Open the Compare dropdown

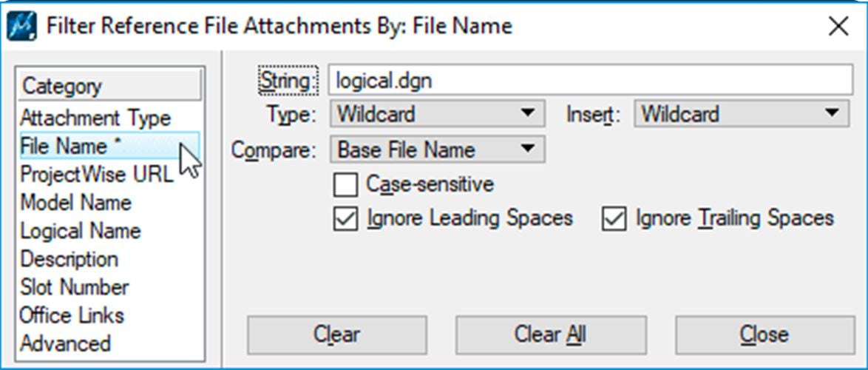pyautogui.click(x=436, y=149)
